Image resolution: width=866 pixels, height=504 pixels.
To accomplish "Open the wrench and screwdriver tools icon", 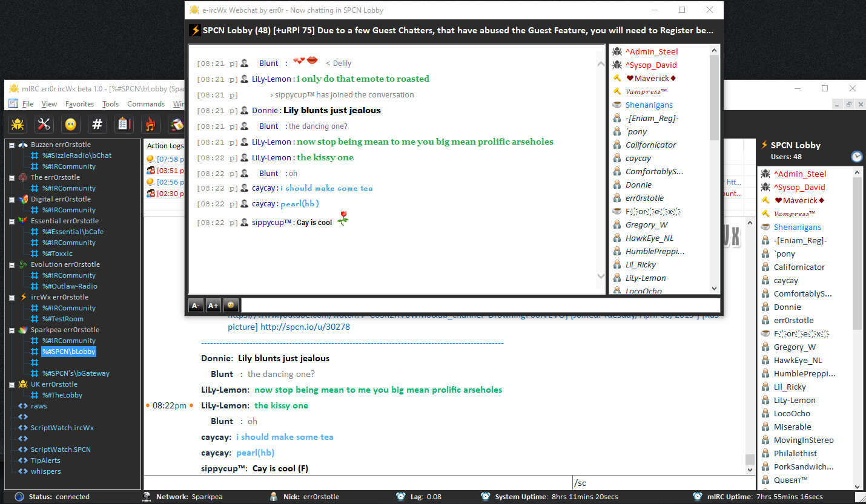I will click(44, 125).
